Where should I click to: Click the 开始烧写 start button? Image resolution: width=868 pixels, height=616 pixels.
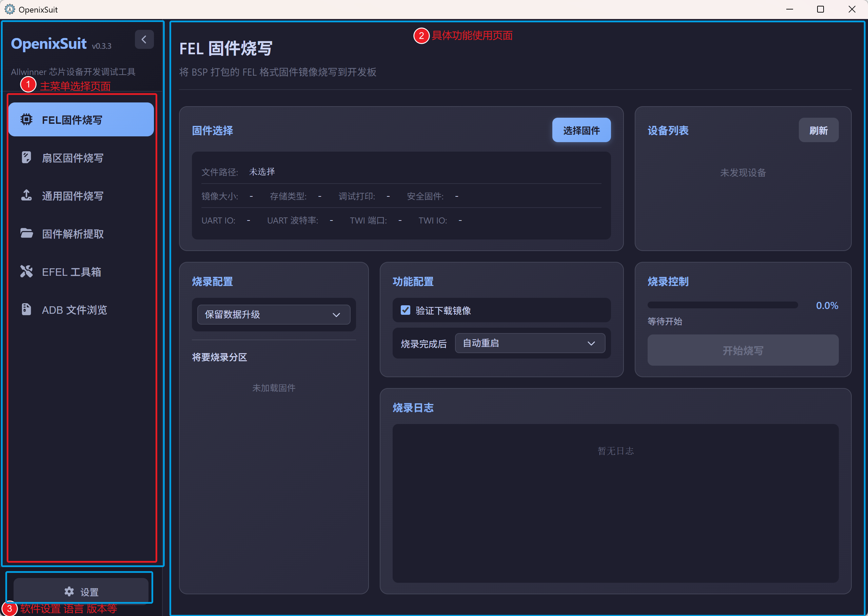point(743,350)
